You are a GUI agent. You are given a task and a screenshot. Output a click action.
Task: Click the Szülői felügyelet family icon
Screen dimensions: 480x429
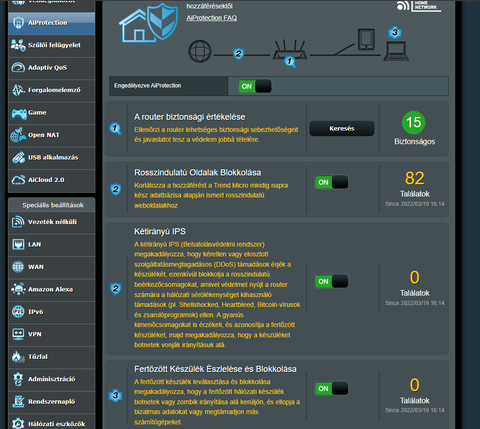click(18, 45)
